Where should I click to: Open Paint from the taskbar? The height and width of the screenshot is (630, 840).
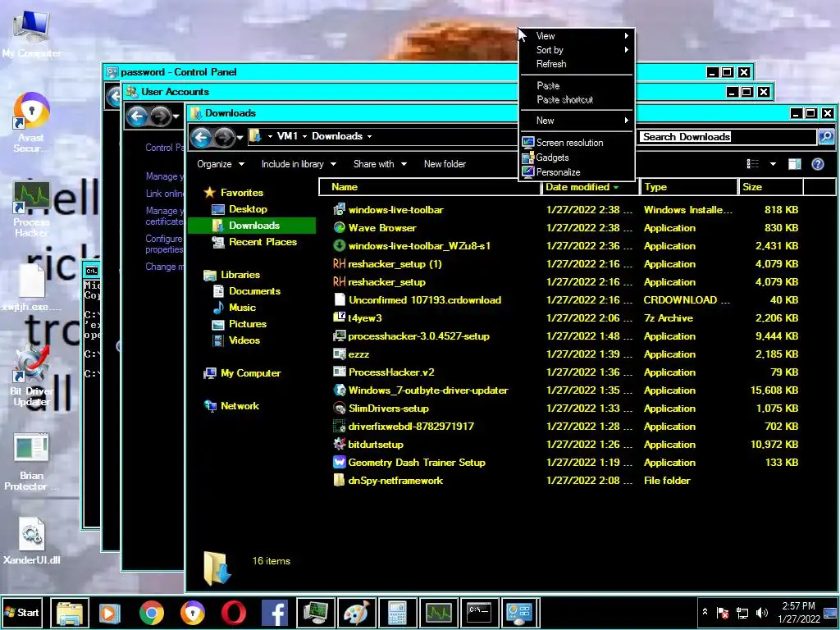(x=356, y=613)
